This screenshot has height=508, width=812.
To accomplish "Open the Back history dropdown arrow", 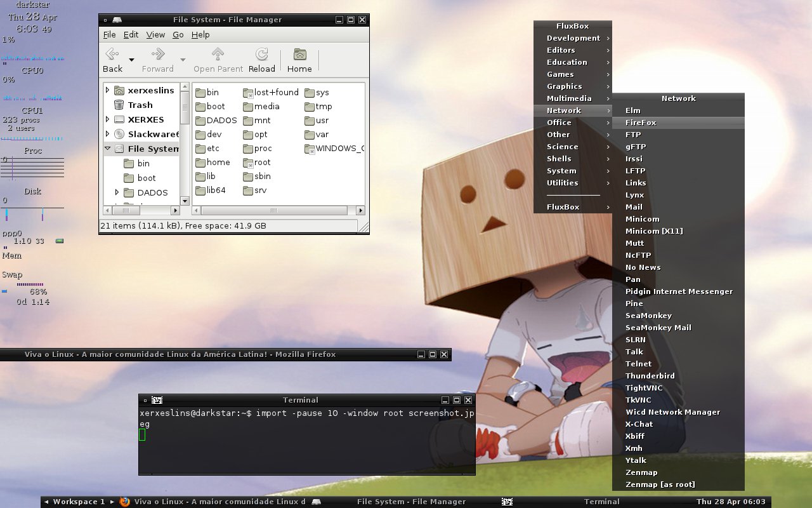I will [131, 60].
